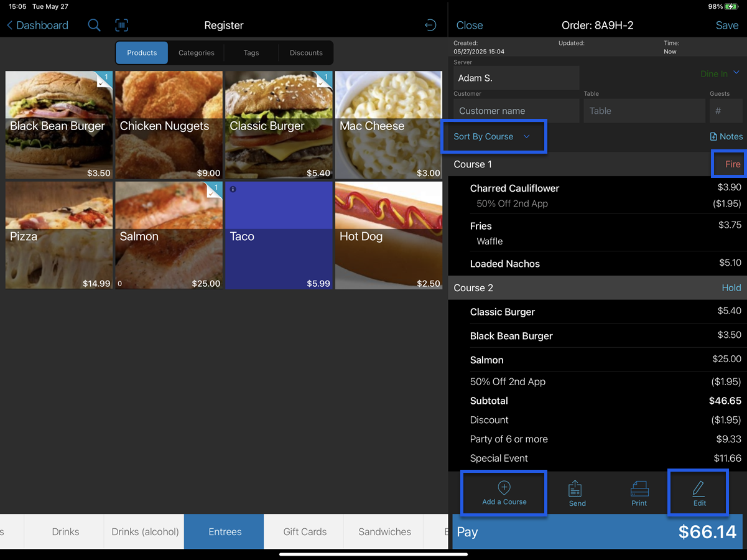
Task: Tap the Pay button
Action: click(598, 532)
